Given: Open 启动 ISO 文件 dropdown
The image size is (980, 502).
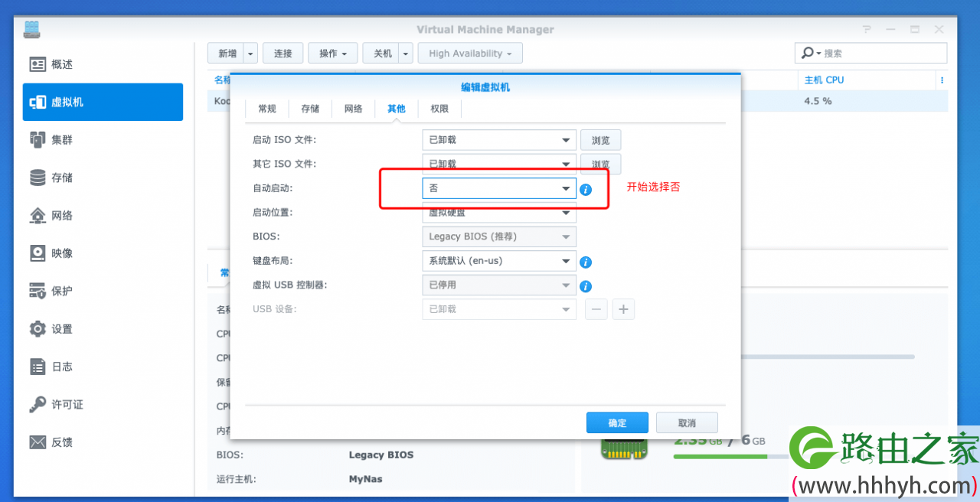Looking at the screenshot, I should click(499, 140).
